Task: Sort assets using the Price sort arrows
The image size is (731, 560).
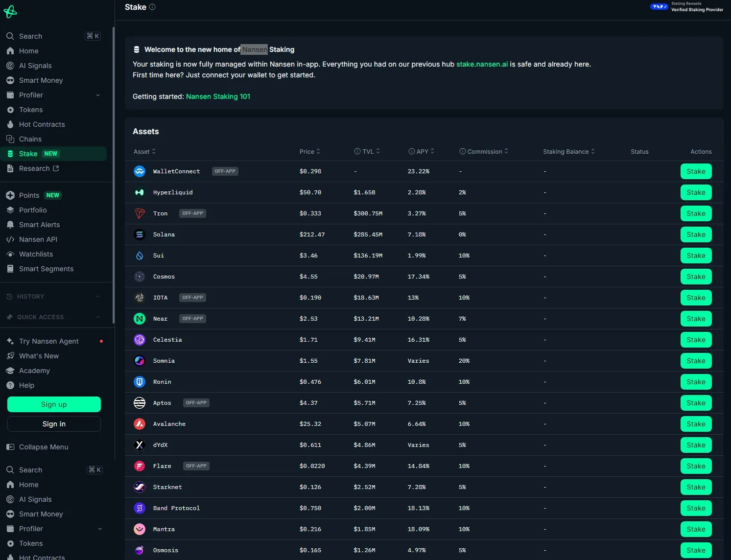Action: point(318,152)
